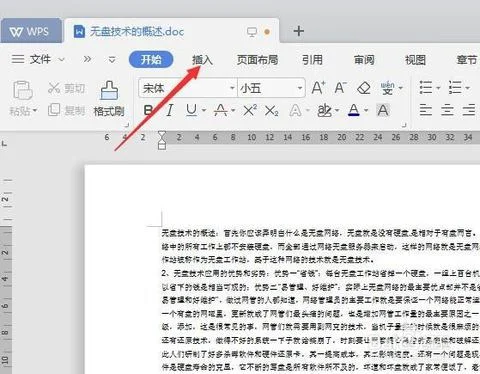
Task: Apply numbered list formatting
Action: click(455, 88)
